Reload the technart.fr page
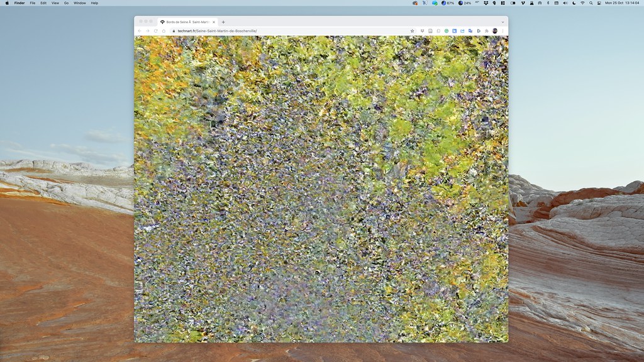 click(156, 31)
